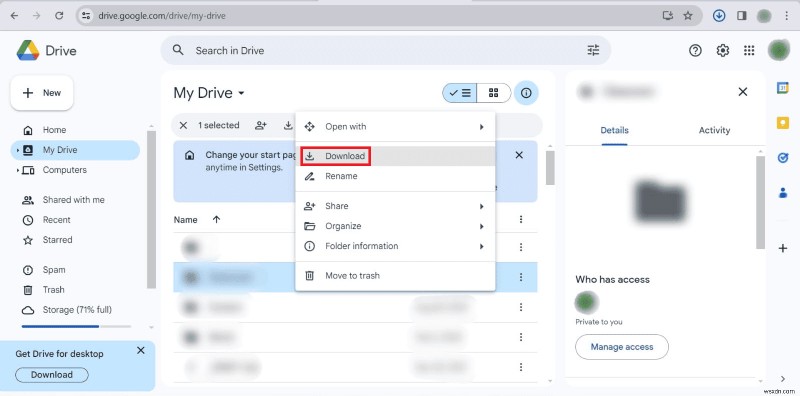Open Chrome downloads icon
Viewport: 800px width, 396px height.
tap(719, 16)
